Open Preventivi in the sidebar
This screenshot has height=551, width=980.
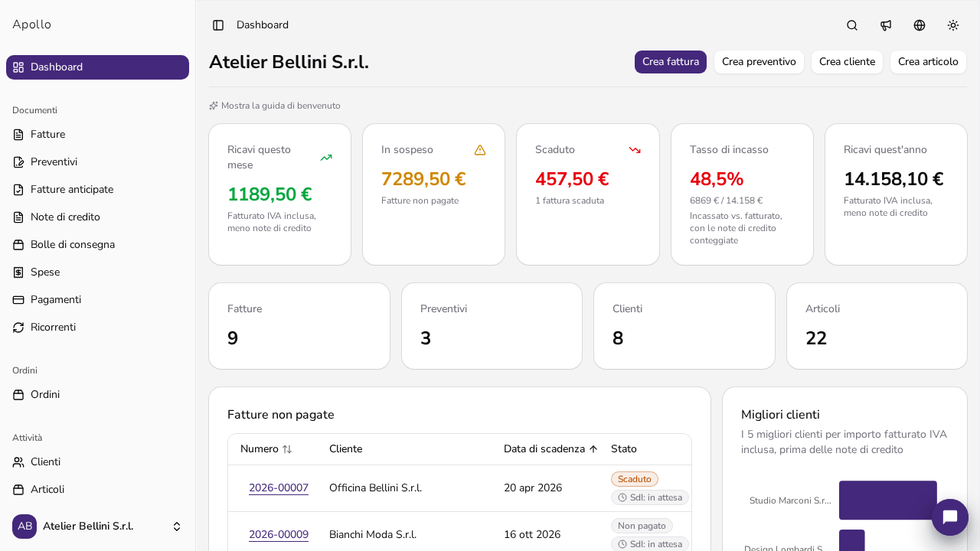point(97,162)
